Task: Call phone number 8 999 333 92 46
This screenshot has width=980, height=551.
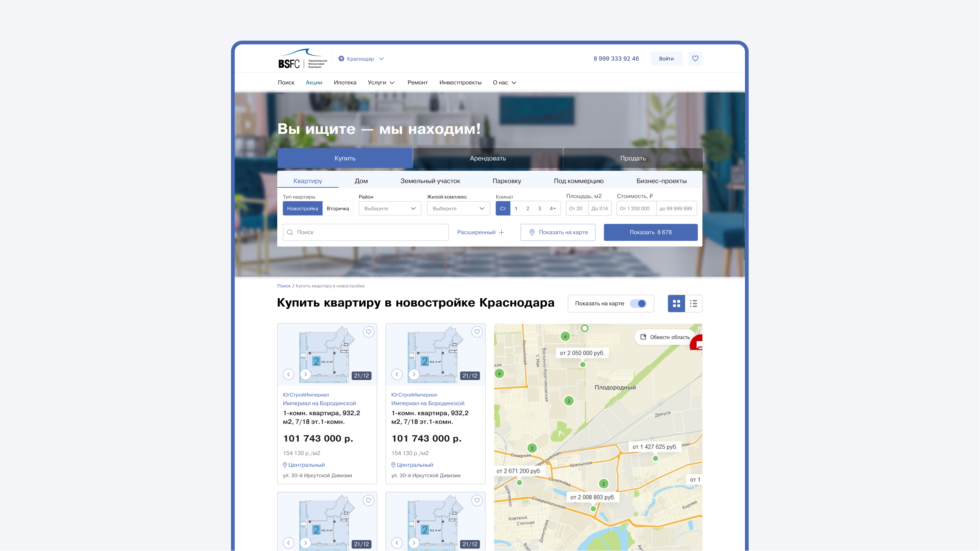Action: pos(616,58)
